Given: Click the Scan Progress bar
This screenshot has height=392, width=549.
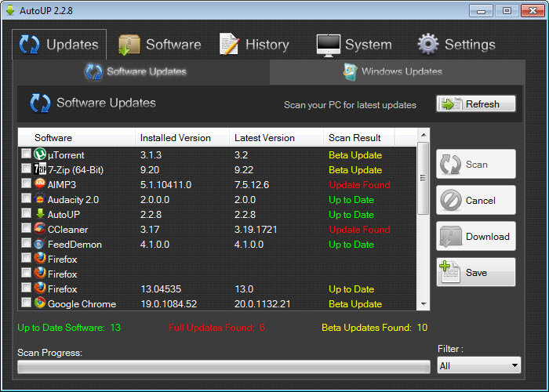Looking at the screenshot, I should click(224, 367).
